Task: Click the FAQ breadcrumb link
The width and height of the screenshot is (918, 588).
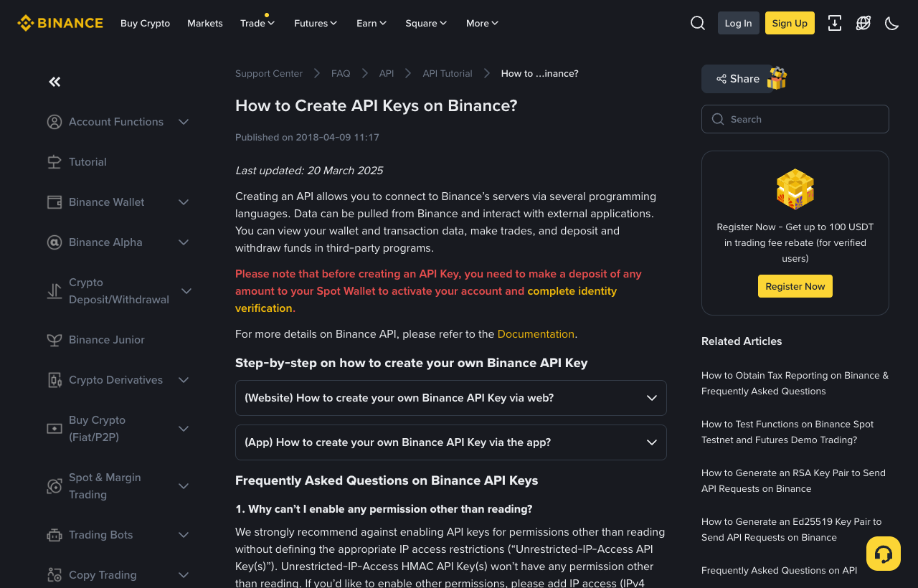Action: pyautogui.click(x=341, y=73)
